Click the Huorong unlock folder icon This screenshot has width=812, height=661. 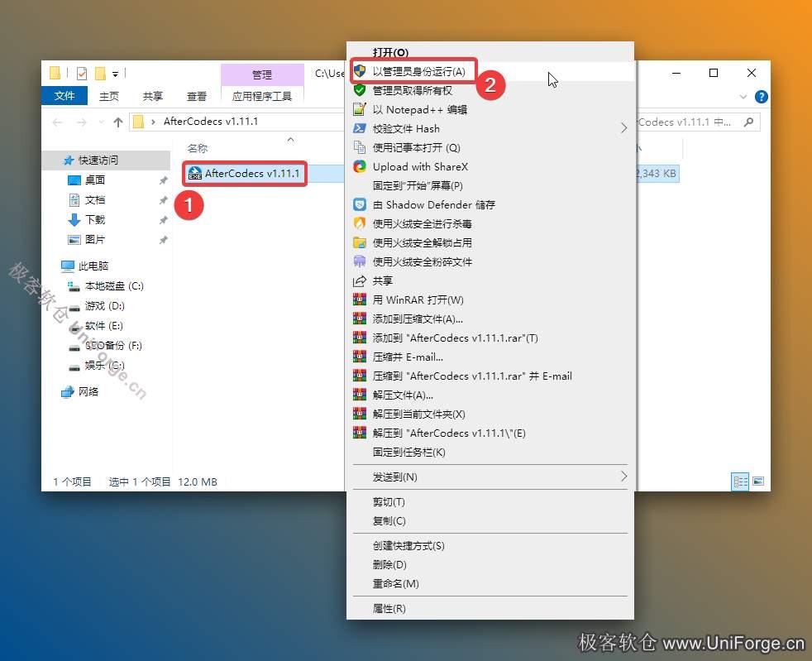pos(360,242)
